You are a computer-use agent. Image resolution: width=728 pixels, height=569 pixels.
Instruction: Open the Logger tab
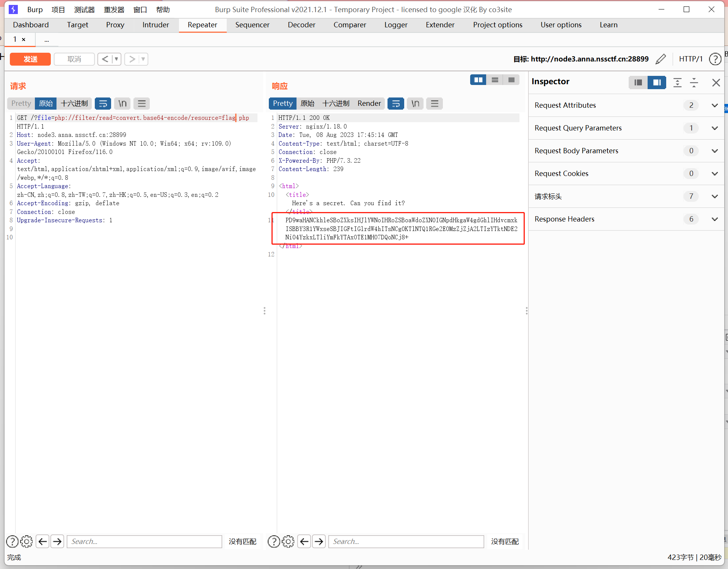tap(396, 25)
